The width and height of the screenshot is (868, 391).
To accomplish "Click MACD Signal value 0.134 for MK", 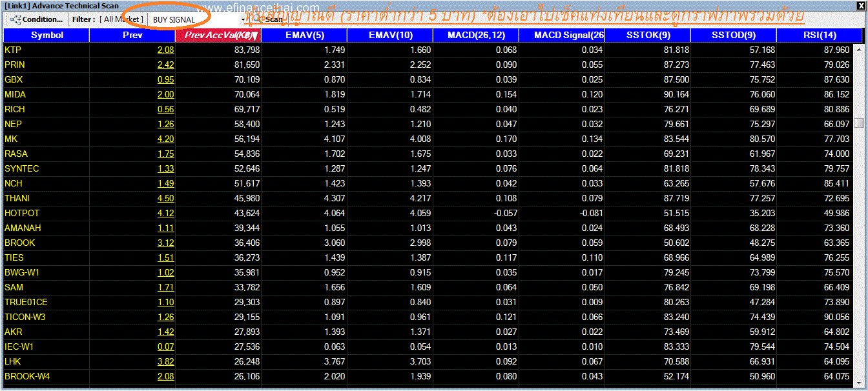I will coord(592,139).
